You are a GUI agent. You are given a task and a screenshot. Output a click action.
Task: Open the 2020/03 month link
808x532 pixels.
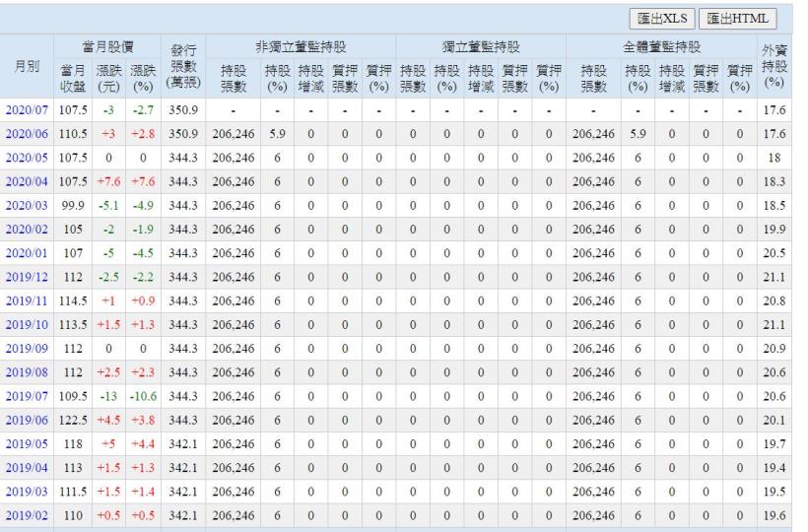[x=27, y=206]
